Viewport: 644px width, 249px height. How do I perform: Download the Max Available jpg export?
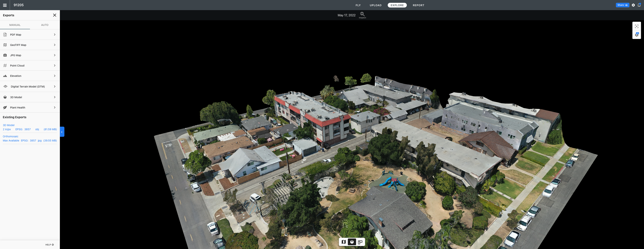(30, 141)
